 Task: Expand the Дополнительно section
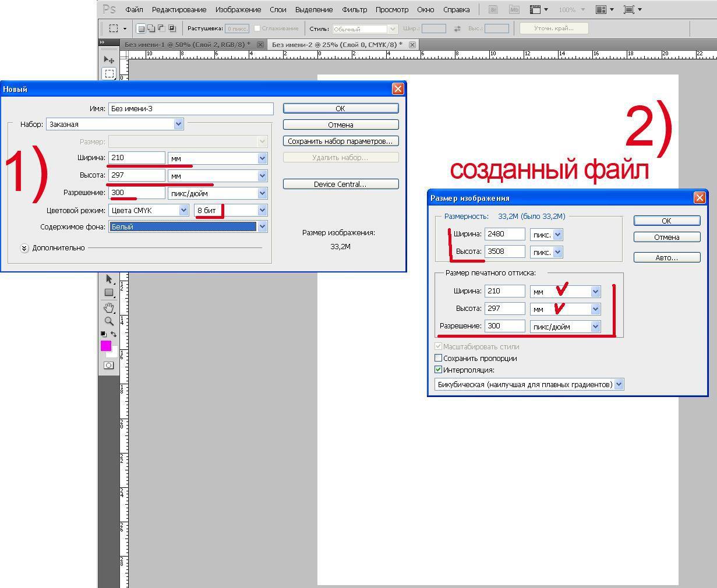pyautogui.click(x=24, y=248)
